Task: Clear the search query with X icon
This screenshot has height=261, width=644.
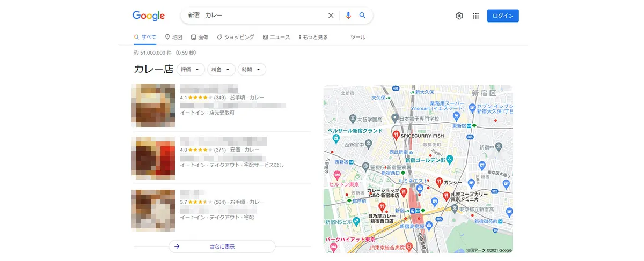Action: (331, 16)
